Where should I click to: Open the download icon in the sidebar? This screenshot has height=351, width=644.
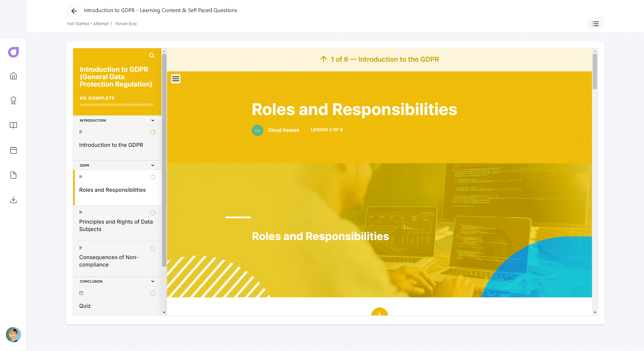(13, 200)
